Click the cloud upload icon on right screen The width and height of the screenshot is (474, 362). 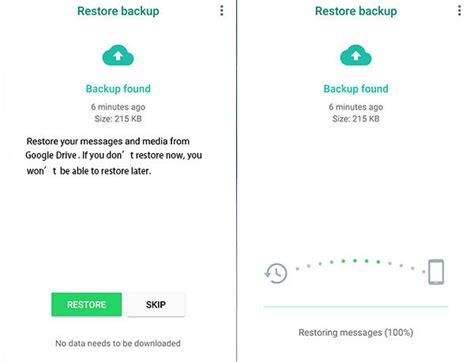[x=356, y=55]
